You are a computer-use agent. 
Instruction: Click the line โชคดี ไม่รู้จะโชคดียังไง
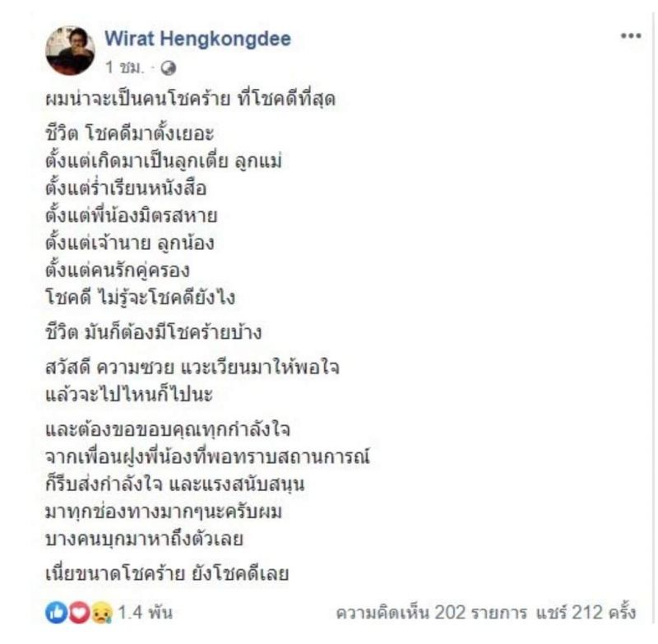(140, 298)
